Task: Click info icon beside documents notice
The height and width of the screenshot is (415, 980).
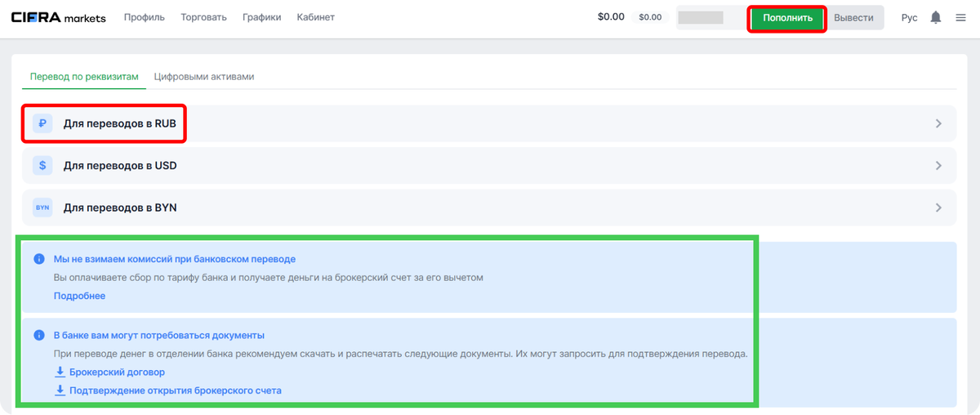Action: point(38,336)
